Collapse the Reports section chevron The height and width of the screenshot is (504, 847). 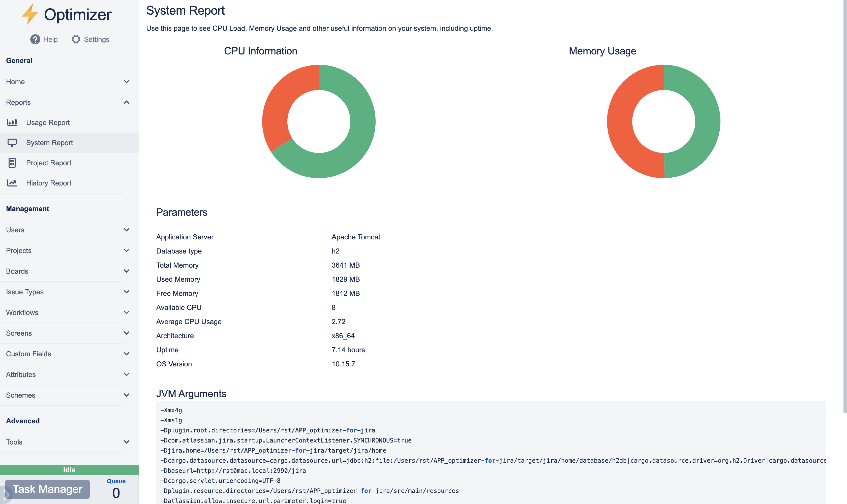(x=126, y=102)
